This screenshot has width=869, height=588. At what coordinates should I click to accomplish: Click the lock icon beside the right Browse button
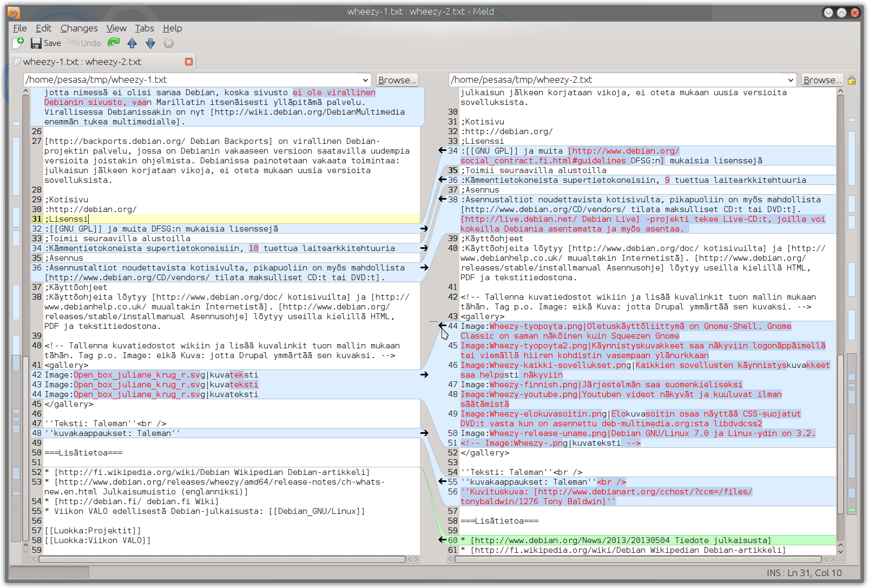[x=852, y=80]
